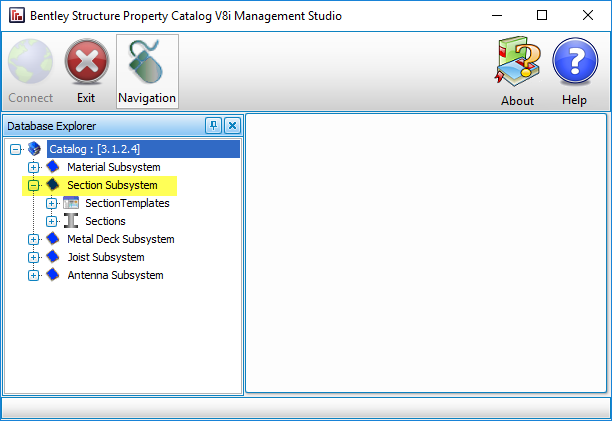Select Metal Deck Subsystem label

click(121, 239)
